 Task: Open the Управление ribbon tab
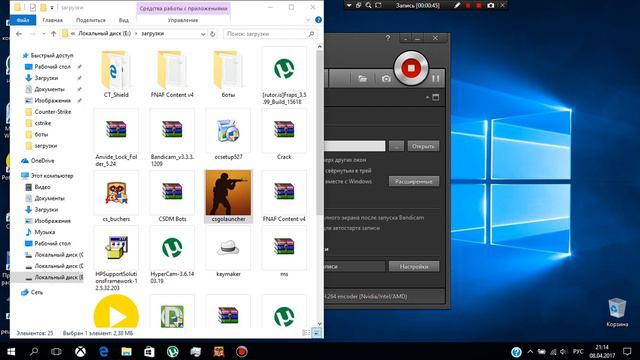pyautogui.click(x=183, y=20)
